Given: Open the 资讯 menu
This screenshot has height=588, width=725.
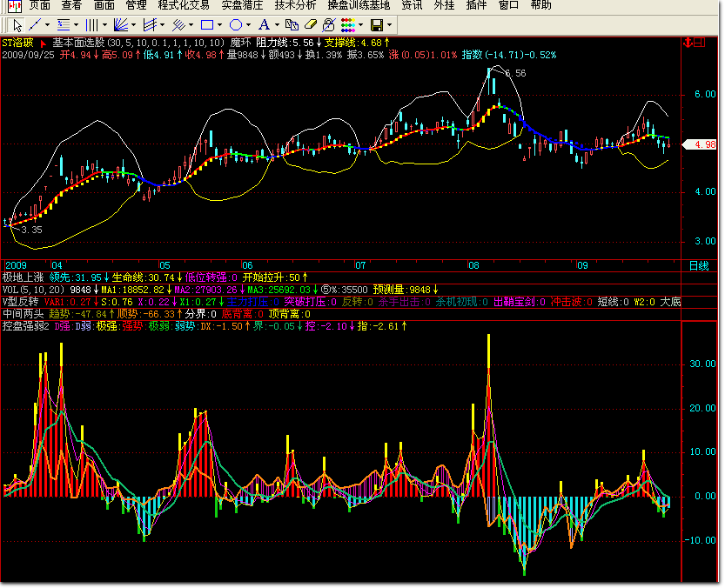Looking at the screenshot, I should pyautogui.click(x=412, y=5).
